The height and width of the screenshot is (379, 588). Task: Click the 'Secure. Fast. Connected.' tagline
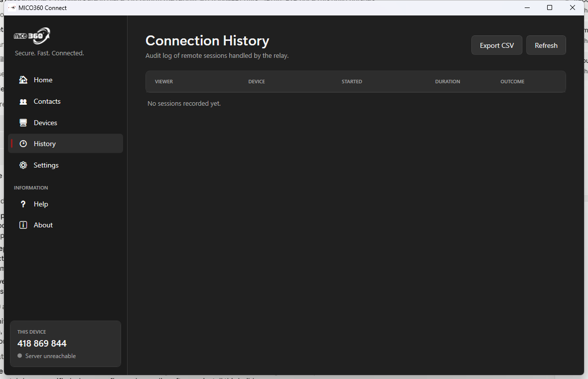49,53
